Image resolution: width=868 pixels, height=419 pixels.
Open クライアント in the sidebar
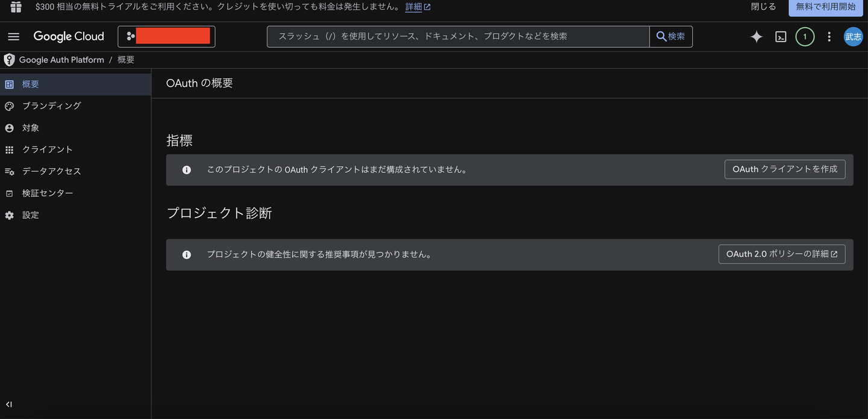(75, 150)
